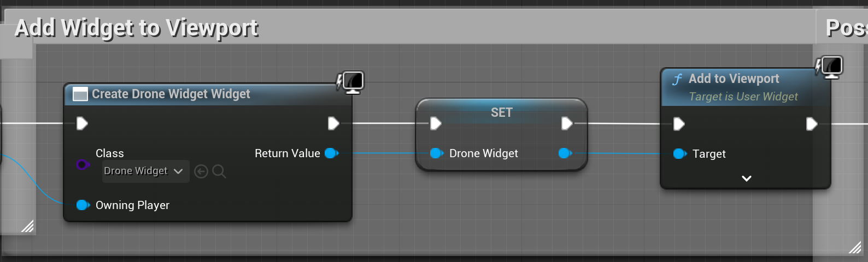The width and height of the screenshot is (868, 262).
Task: Click the execution output pin of Create Drone Widget
Action: coord(333,123)
